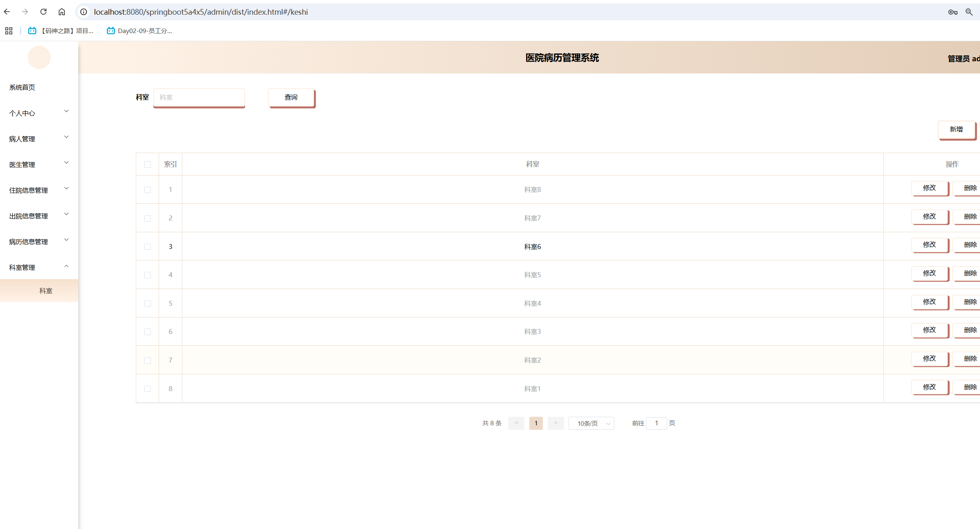980x529 pixels.
Task: Click 修改 for the 科室7 row
Action: coord(930,217)
